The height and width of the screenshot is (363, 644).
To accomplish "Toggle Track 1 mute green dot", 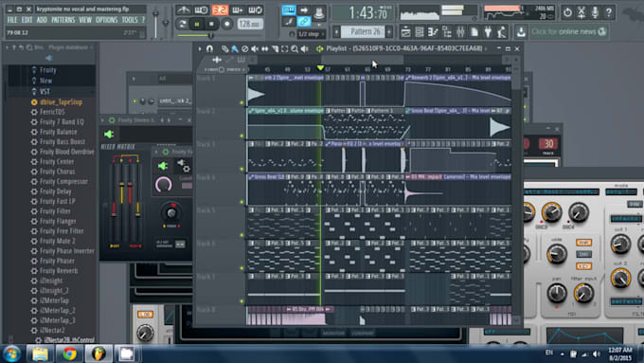I will tap(241, 102).
